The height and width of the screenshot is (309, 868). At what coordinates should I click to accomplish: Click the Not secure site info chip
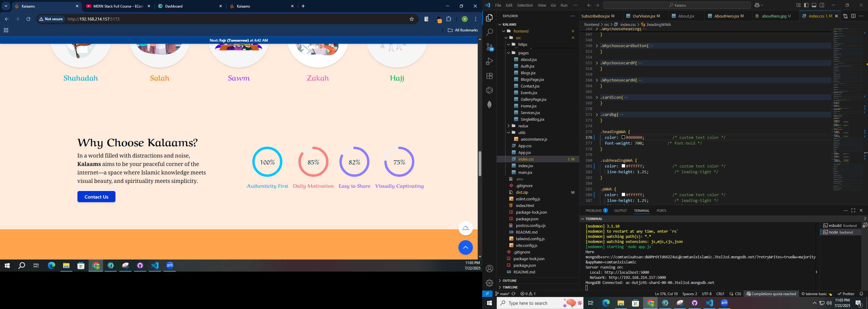click(51, 19)
